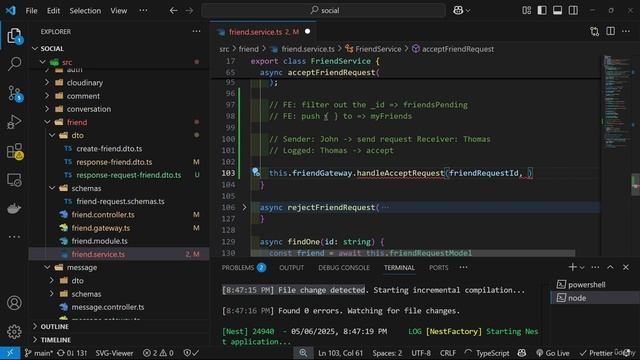Open changes compare icon in editor toolbar
The height and width of the screenshot is (360, 640).
click(595, 31)
